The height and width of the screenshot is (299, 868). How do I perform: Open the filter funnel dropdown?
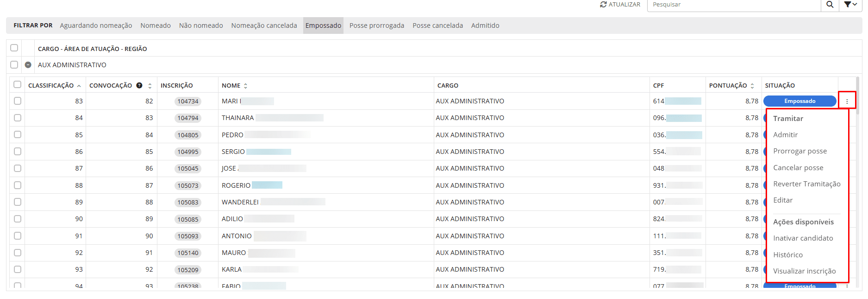click(850, 5)
